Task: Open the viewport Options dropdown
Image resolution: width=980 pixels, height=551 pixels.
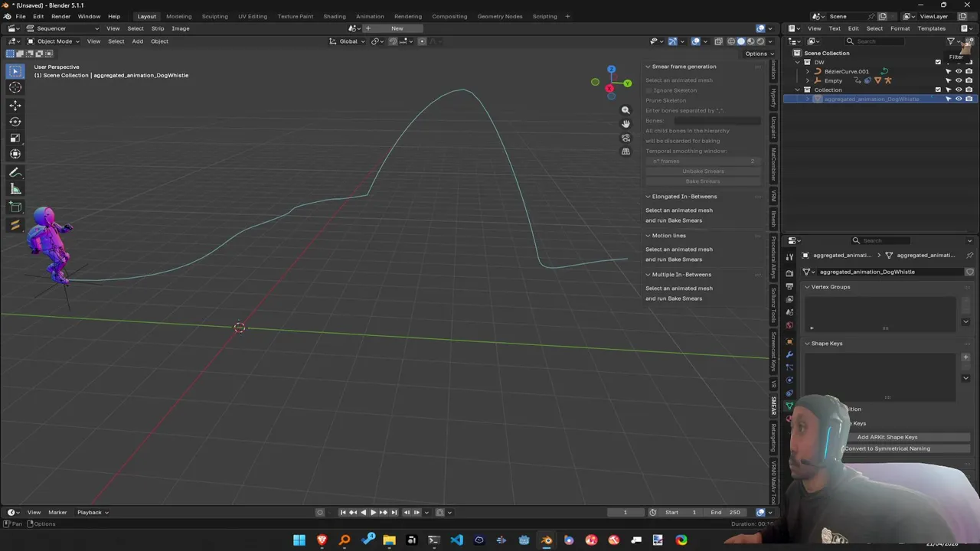Action: pyautogui.click(x=759, y=54)
